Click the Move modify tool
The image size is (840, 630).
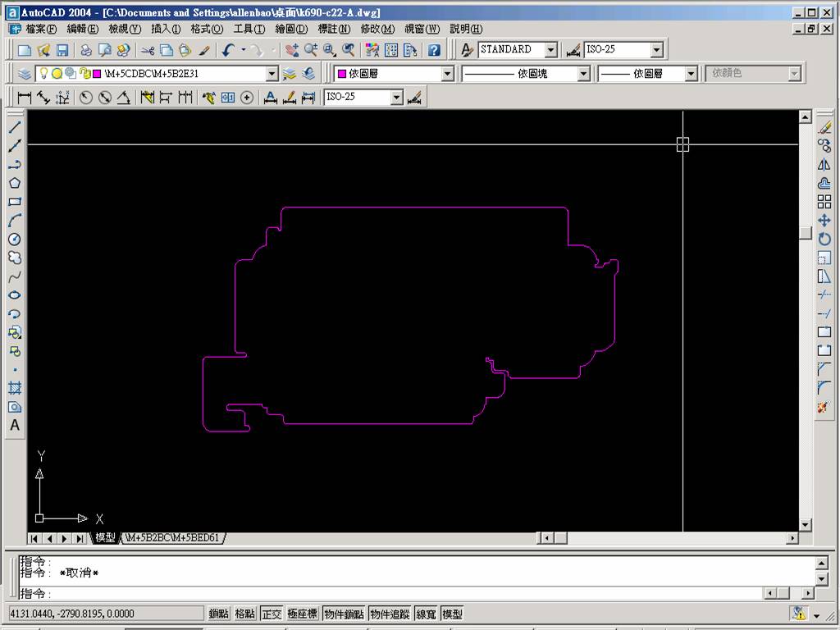tap(824, 220)
